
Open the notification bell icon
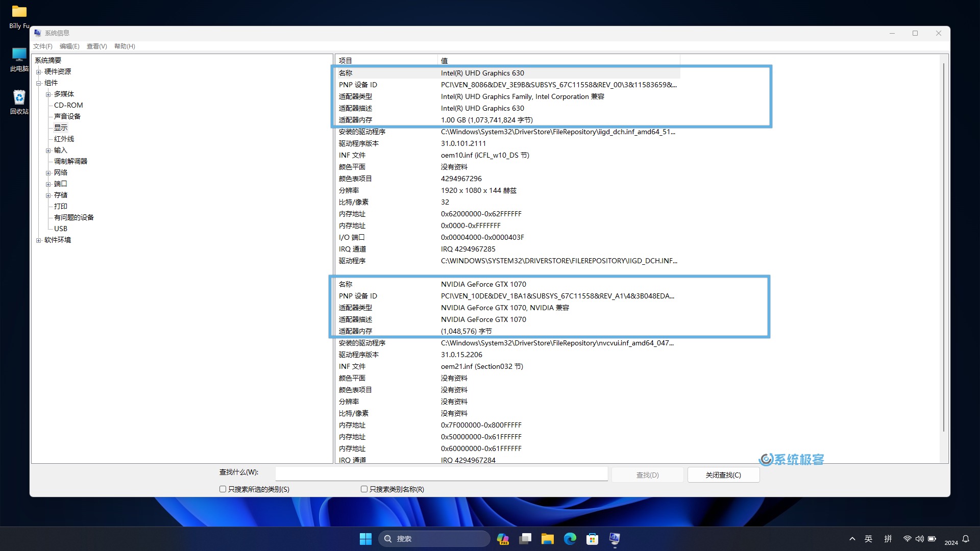pos(966,539)
